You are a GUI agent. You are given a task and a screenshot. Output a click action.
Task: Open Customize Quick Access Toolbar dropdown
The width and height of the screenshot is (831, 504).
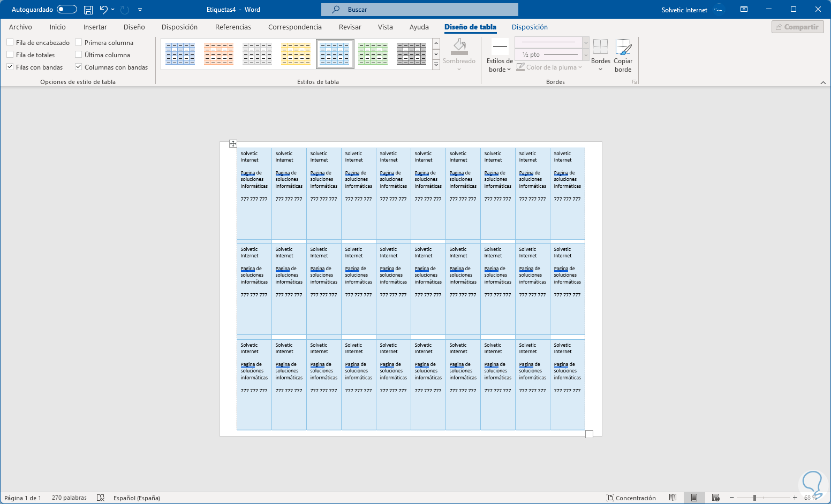(140, 10)
